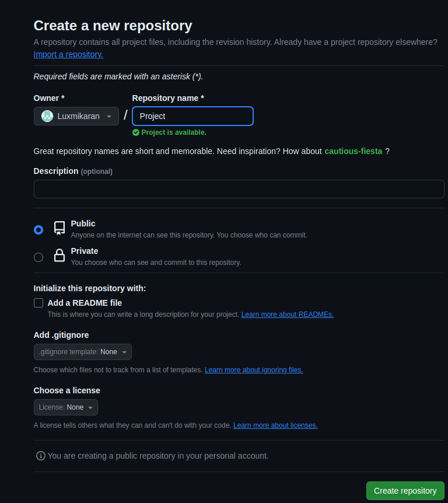This screenshot has height=503, width=448.
Task: Open Learn more about READMEs
Action: click(x=287, y=314)
